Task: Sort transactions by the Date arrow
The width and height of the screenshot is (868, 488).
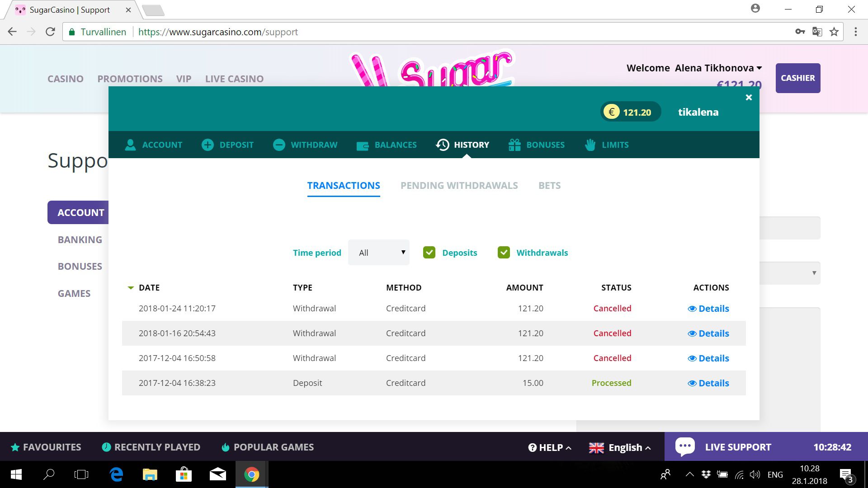Action: 131,288
